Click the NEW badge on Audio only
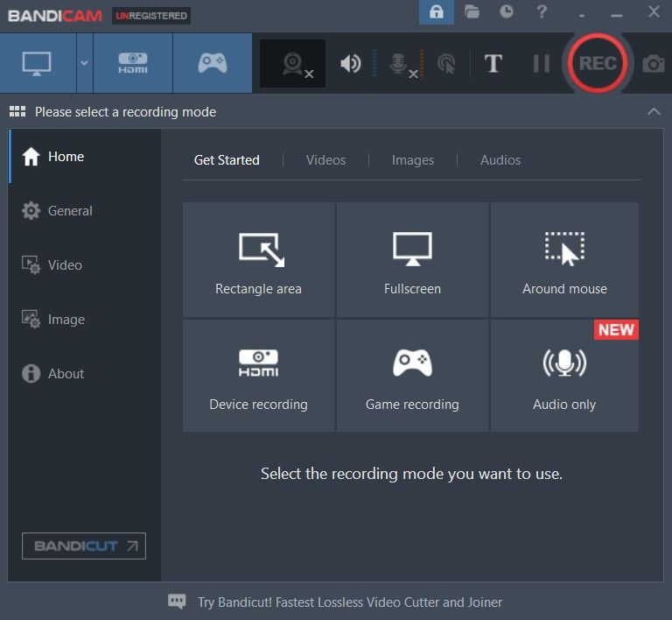 click(616, 330)
